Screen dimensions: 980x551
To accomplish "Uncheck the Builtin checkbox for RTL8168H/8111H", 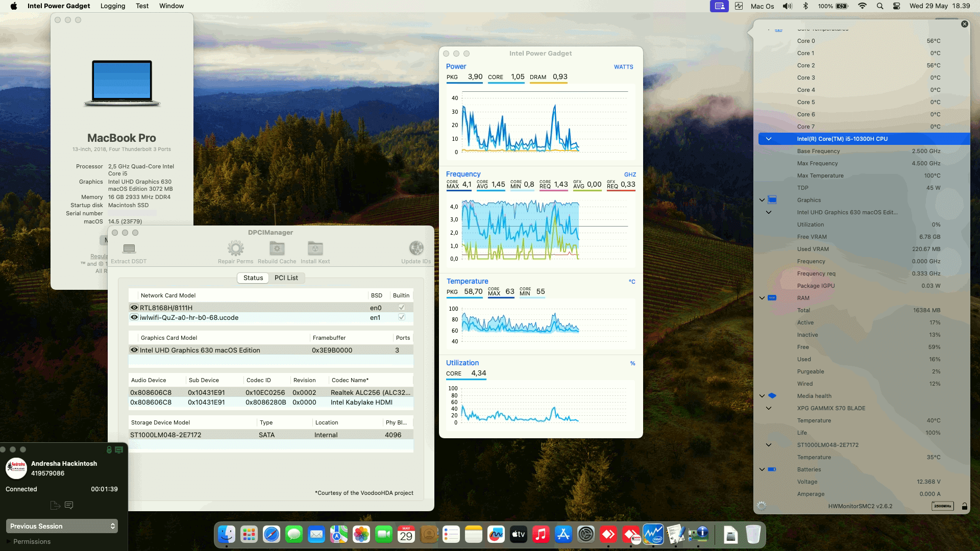I will pyautogui.click(x=402, y=307).
